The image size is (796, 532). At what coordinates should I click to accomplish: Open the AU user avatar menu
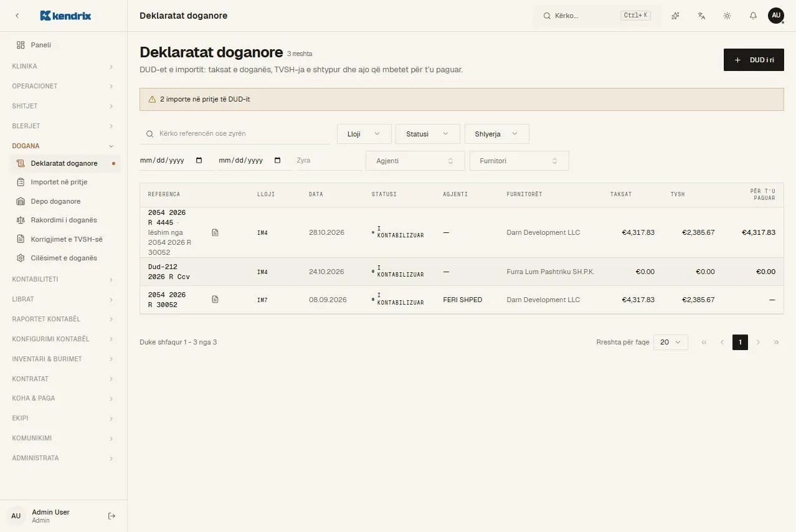click(x=776, y=16)
